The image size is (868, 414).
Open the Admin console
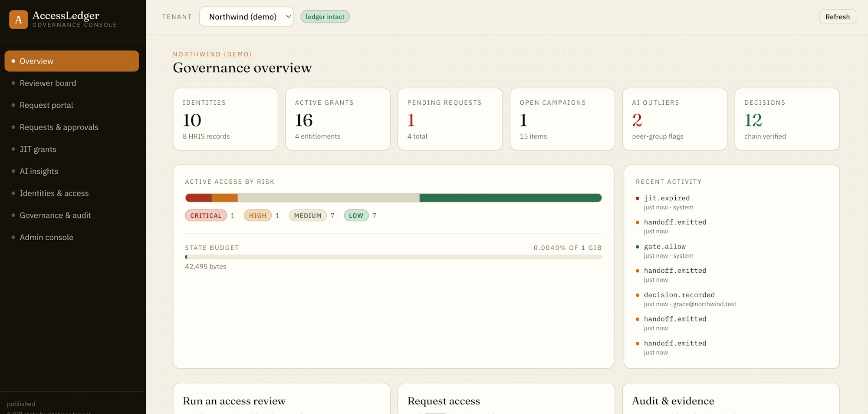[72, 237]
